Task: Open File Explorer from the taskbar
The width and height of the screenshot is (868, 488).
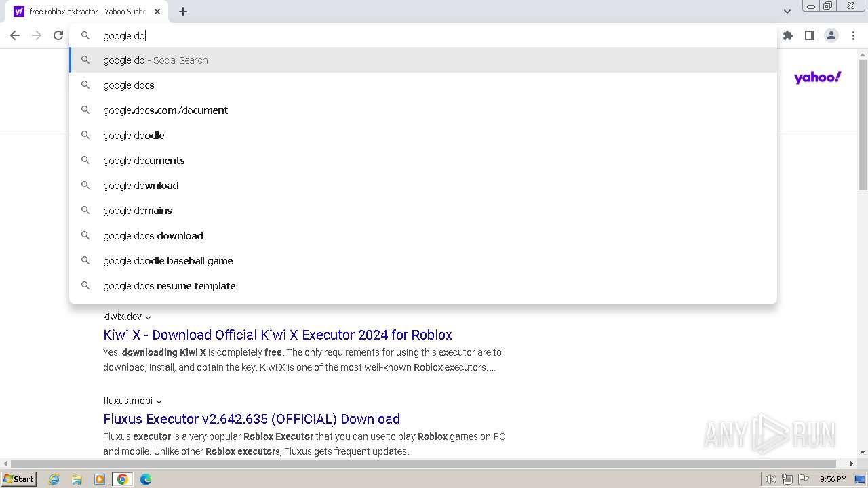Action: click(77, 479)
